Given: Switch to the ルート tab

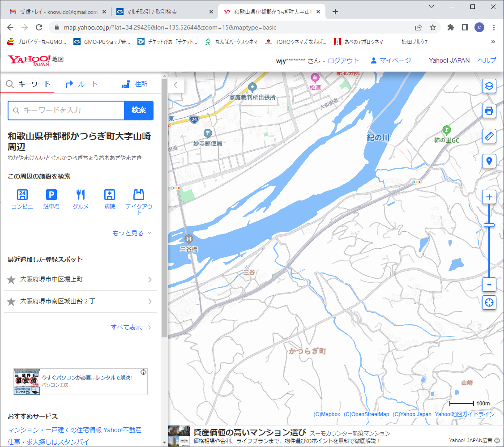Looking at the screenshot, I should pos(81,84).
